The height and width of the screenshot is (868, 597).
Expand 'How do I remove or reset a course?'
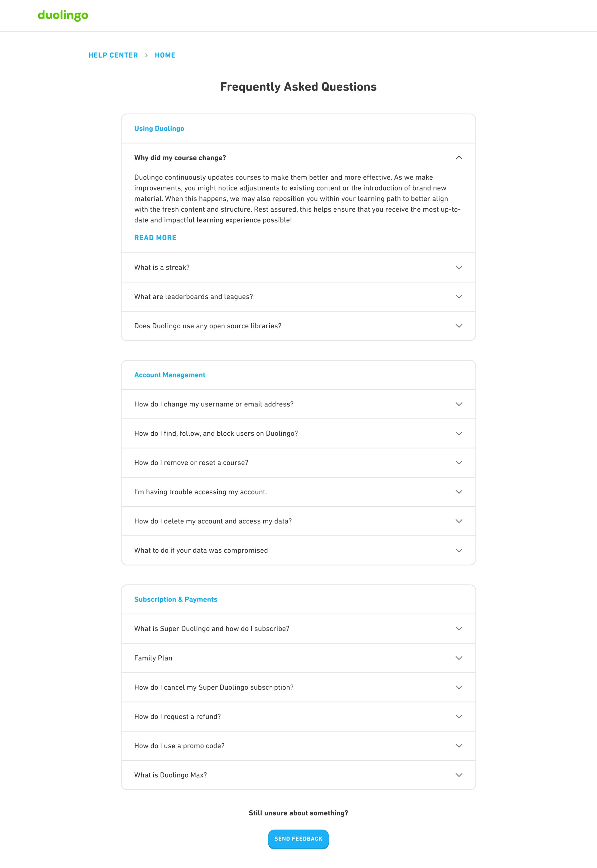(191, 463)
